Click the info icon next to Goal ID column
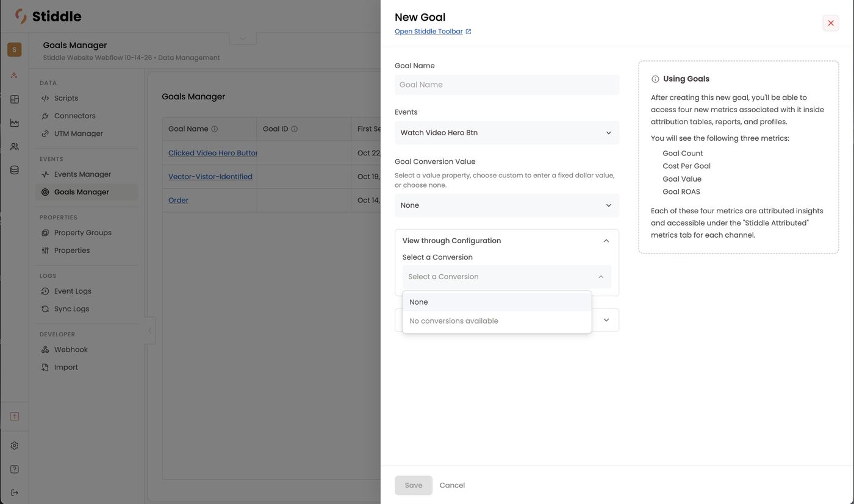 click(x=295, y=129)
